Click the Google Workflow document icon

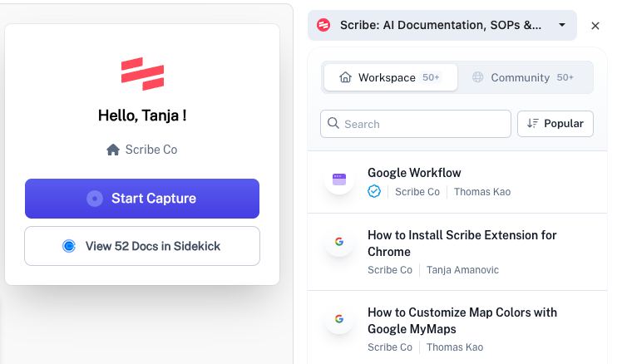point(339,179)
